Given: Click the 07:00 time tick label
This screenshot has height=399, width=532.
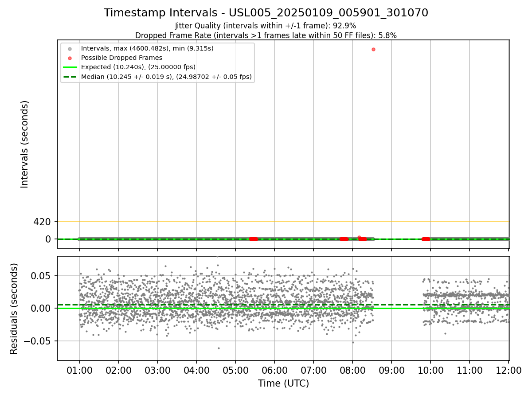Looking at the screenshot, I should [313, 370].
